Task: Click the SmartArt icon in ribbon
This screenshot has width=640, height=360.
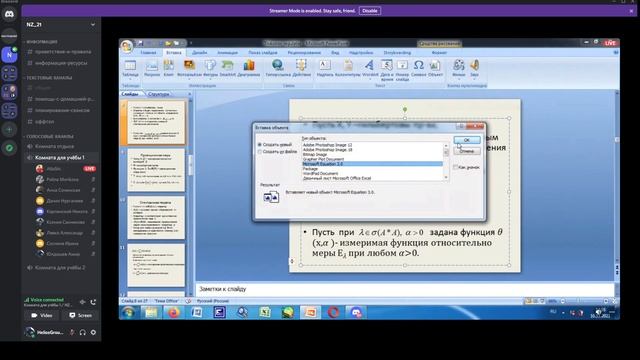Action: pos(228,68)
